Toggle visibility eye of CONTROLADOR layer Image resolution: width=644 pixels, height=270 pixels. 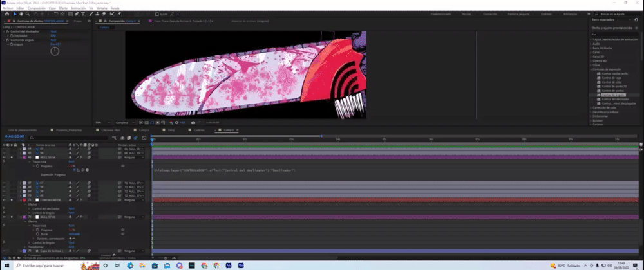(4, 200)
